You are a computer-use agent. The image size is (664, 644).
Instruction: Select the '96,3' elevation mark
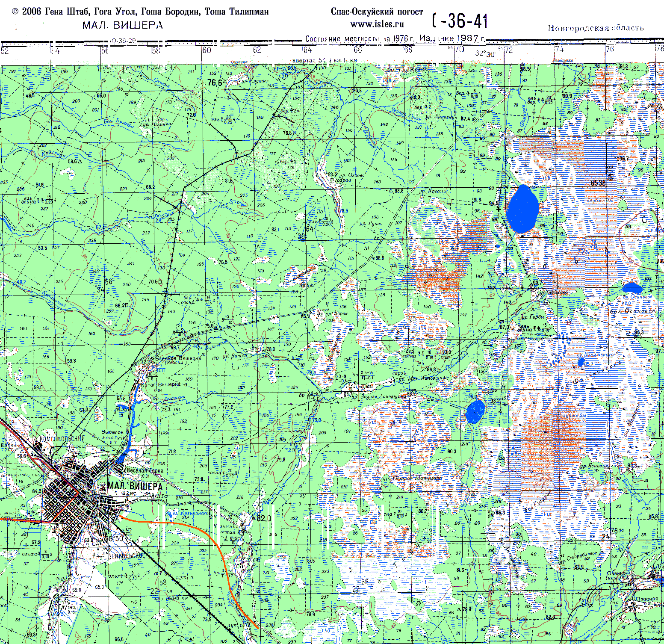[639, 332]
